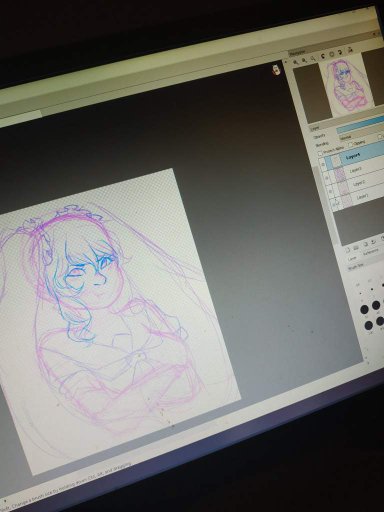
Task: Click the zoom out magnifier in Navigator
Action: [304, 60]
